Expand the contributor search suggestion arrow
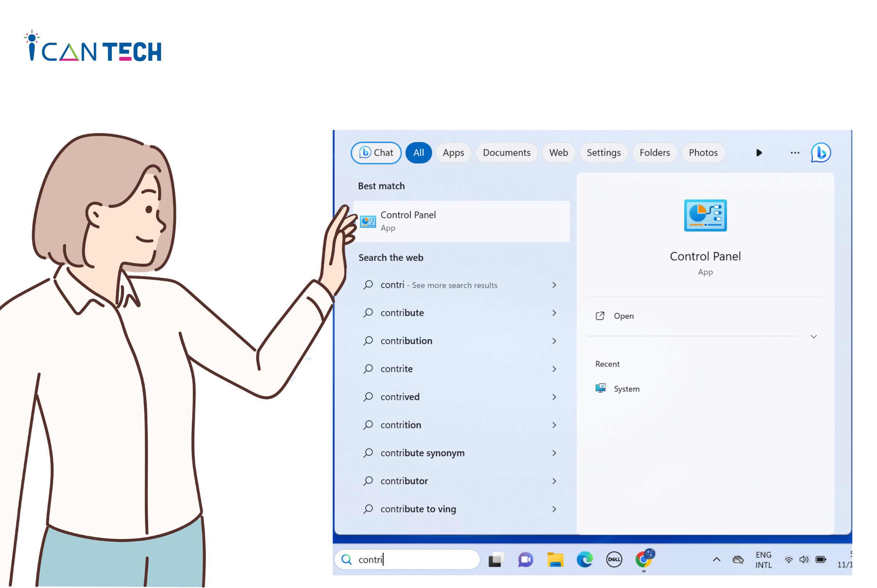This screenshot has height=588, width=877. [554, 480]
